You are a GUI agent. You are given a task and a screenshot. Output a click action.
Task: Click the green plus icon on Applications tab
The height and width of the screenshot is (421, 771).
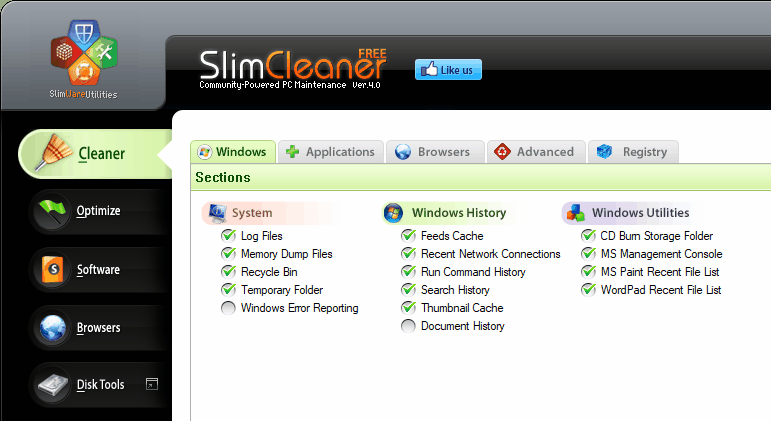[293, 152]
